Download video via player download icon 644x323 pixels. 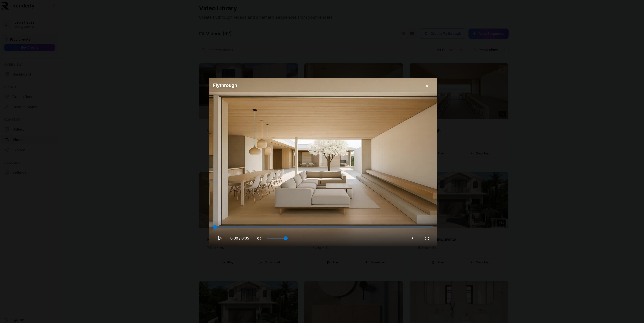(x=412, y=238)
